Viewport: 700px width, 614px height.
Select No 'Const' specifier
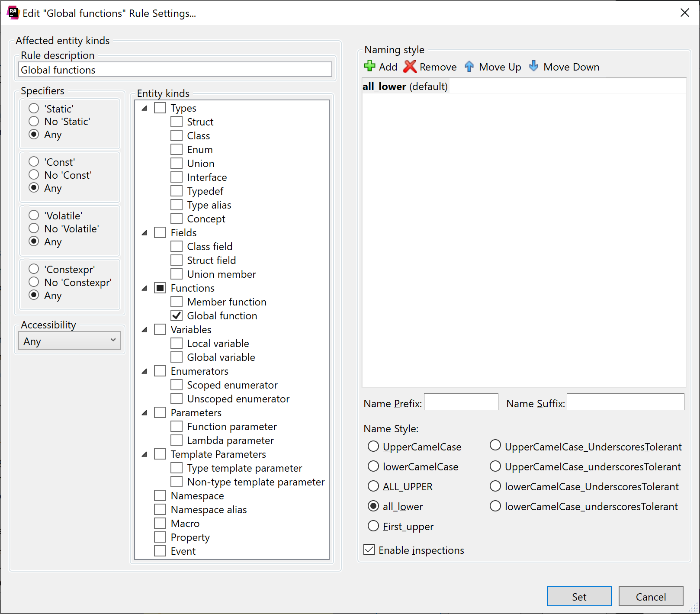click(x=34, y=175)
